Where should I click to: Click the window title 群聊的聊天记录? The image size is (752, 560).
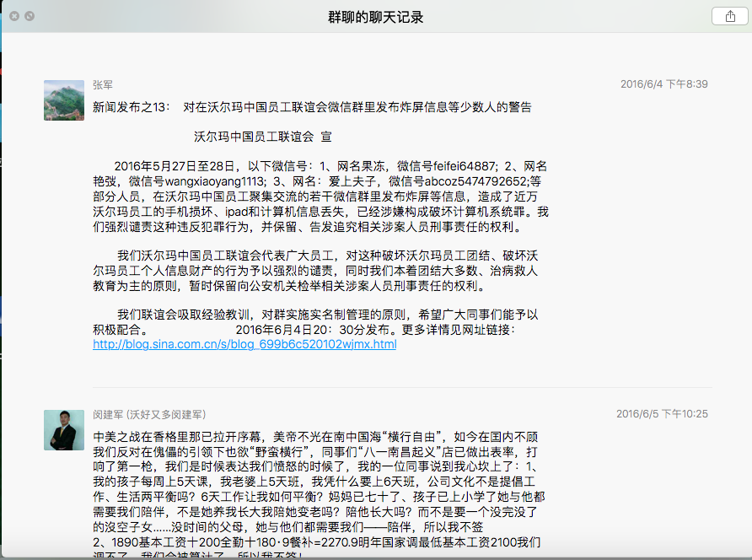pyautogui.click(x=376, y=16)
